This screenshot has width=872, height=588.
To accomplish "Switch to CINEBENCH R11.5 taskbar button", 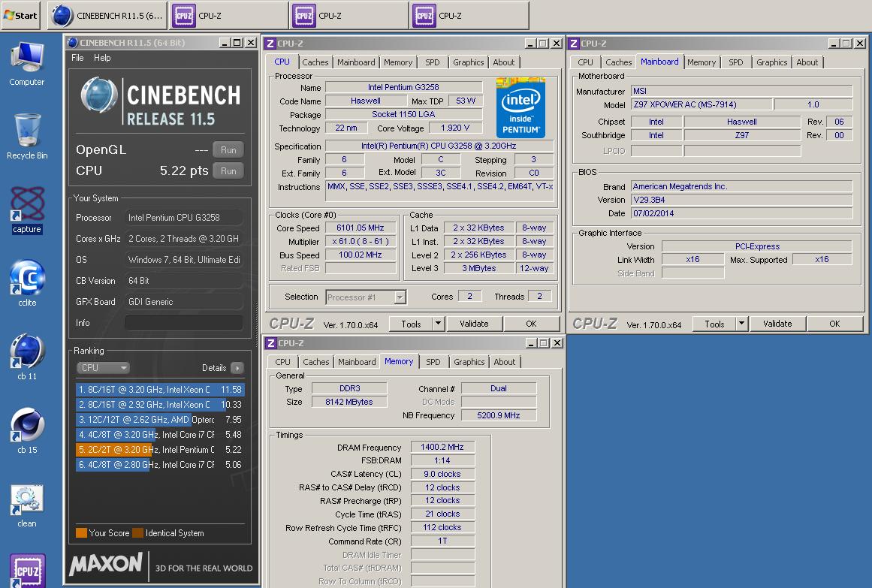I will tap(108, 16).
